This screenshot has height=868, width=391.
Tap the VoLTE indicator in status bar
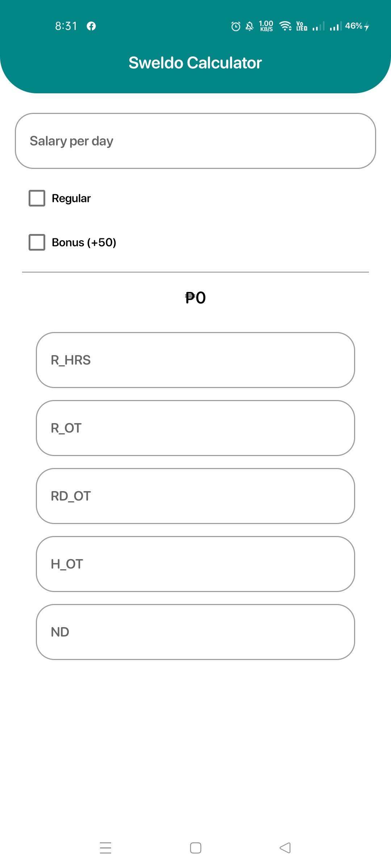[300, 26]
